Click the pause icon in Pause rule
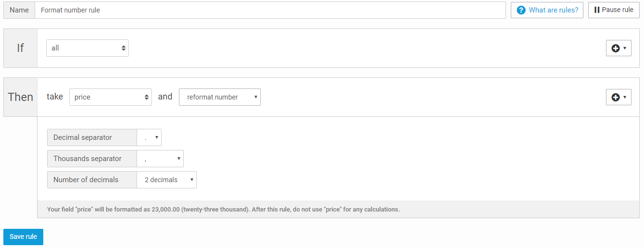644x249 pixels. [x=597, y=10]
